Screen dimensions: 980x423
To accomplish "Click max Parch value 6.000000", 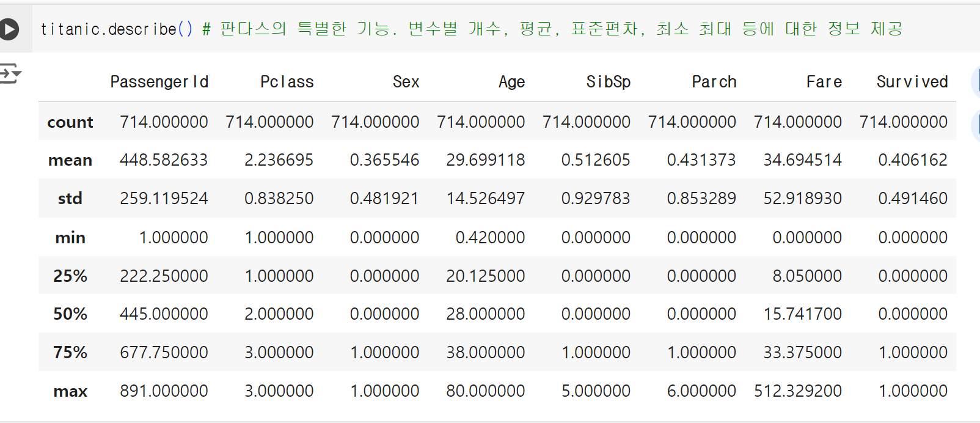I will tap(701, 391).
